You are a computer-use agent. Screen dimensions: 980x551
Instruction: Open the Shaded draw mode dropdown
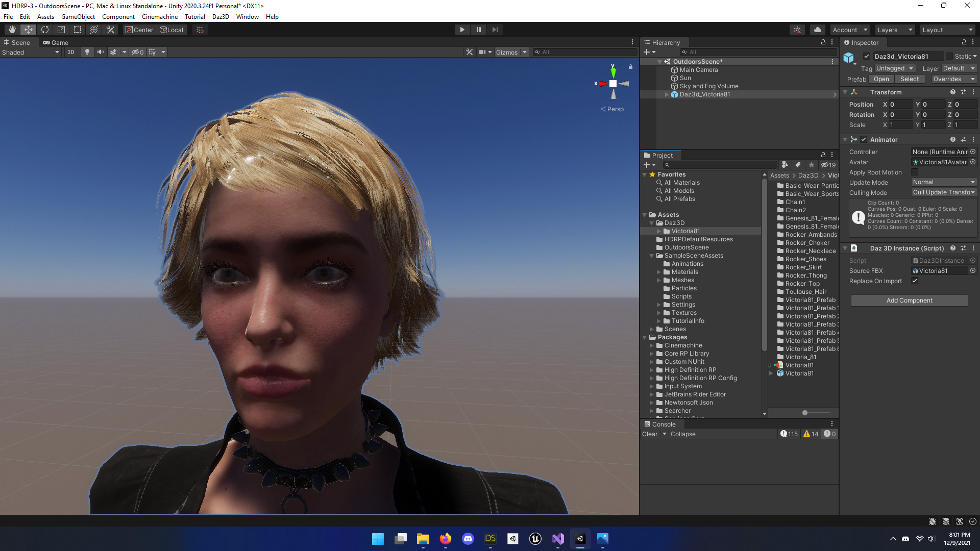point(31,52)
